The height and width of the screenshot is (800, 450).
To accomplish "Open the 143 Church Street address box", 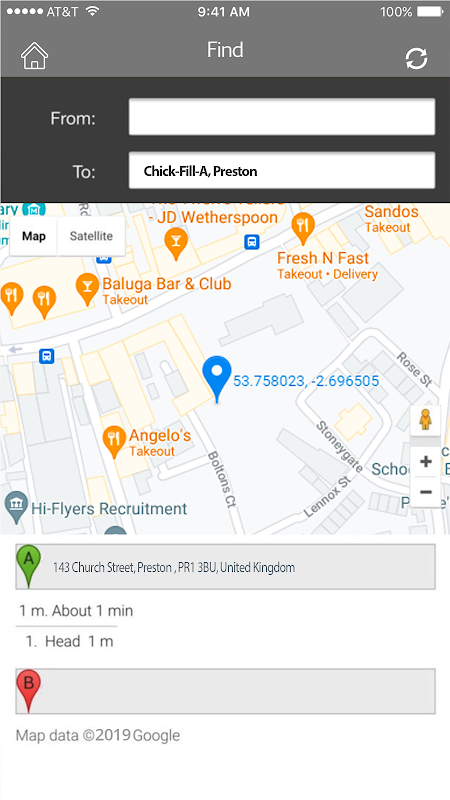I will tap(226, 566).
